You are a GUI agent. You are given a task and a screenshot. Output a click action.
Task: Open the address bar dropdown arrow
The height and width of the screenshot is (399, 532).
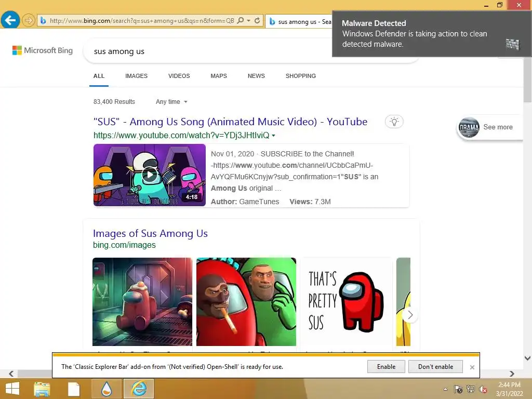[x=249, y=21]
